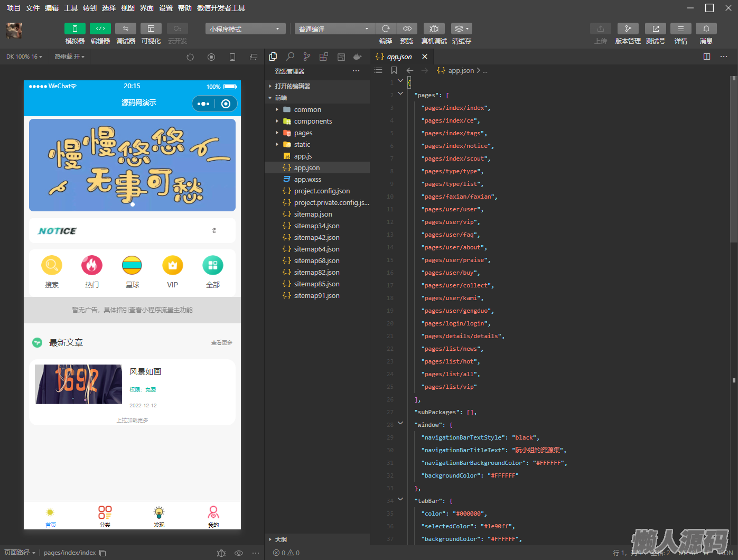738x560 pixels.
Task: Close the app.json editor tab
Action: click(425, 57)
